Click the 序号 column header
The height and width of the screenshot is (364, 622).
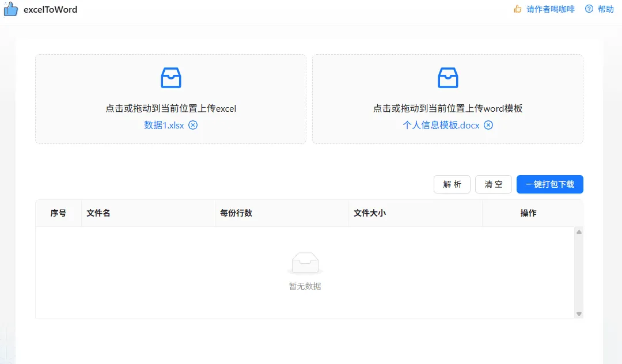[58, 213]
